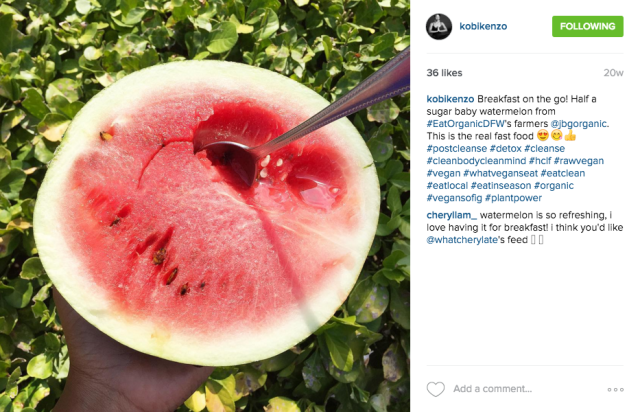
Task: Click the watermelon photo
Action: click(205, 206)
